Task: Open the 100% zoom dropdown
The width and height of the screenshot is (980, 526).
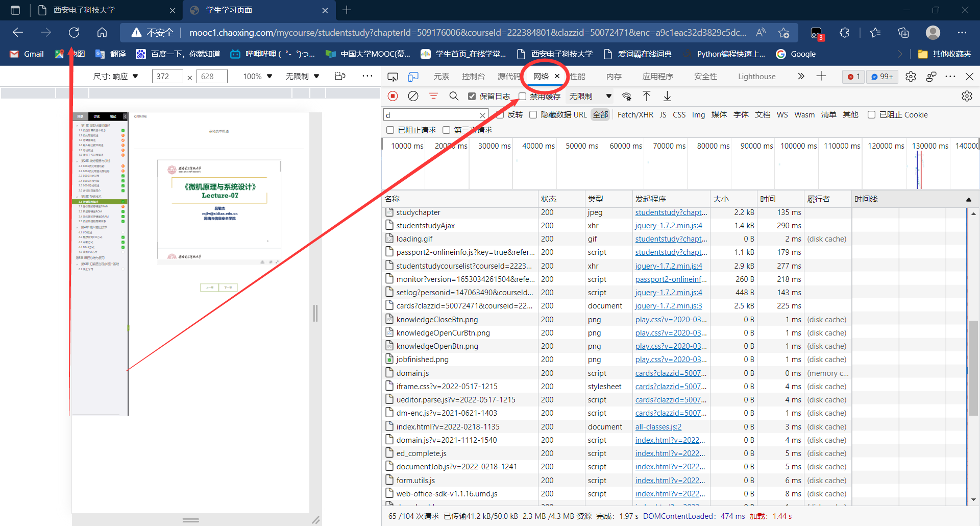Action: (258, 76)
